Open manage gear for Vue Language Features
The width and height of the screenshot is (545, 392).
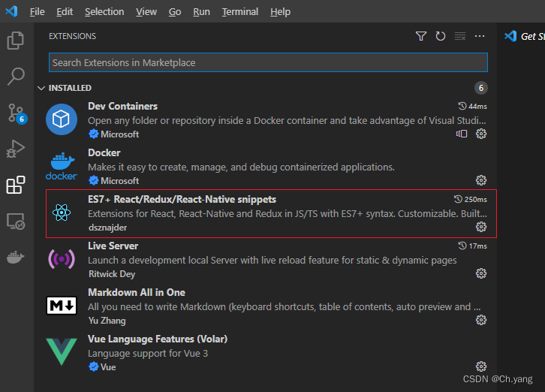click(x=481, y=366)
